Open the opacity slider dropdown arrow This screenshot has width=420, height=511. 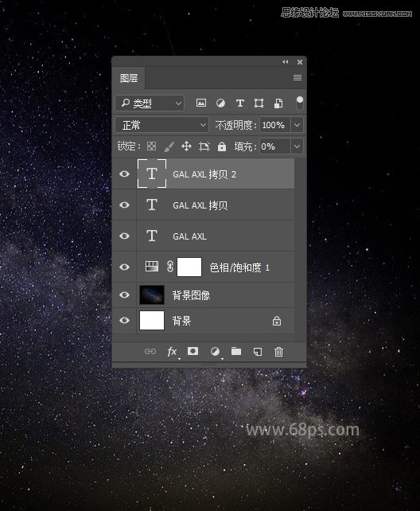pos(297,125)
